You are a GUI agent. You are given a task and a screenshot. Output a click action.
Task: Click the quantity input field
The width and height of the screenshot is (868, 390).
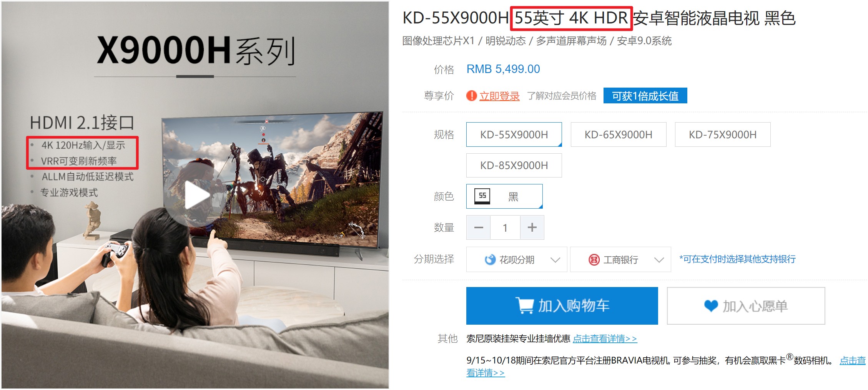[505, 227]
